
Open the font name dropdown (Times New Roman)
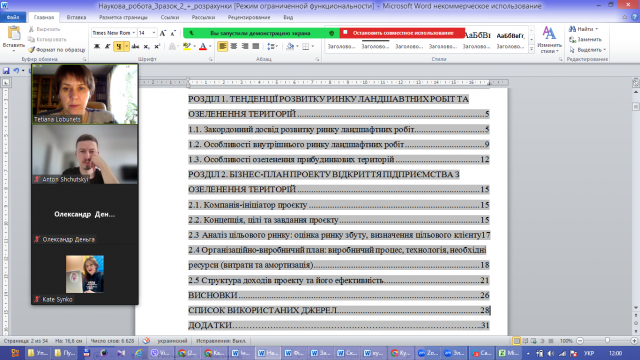click(133, 33)
